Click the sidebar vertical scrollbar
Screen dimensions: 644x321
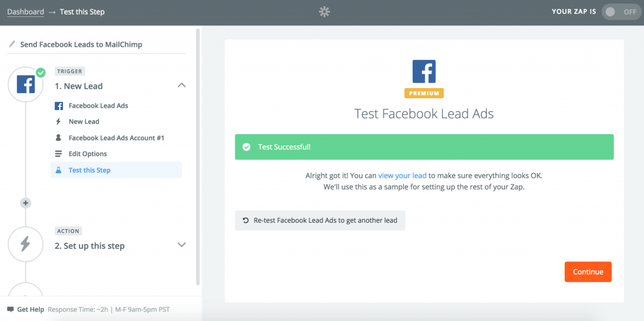point(198,156)
